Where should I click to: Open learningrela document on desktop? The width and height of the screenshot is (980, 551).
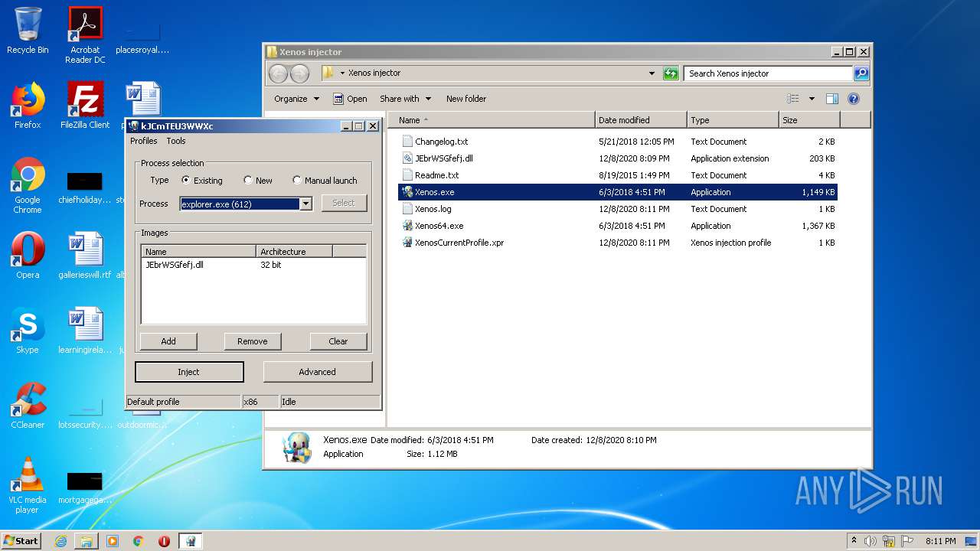click(x=85, y=330)
